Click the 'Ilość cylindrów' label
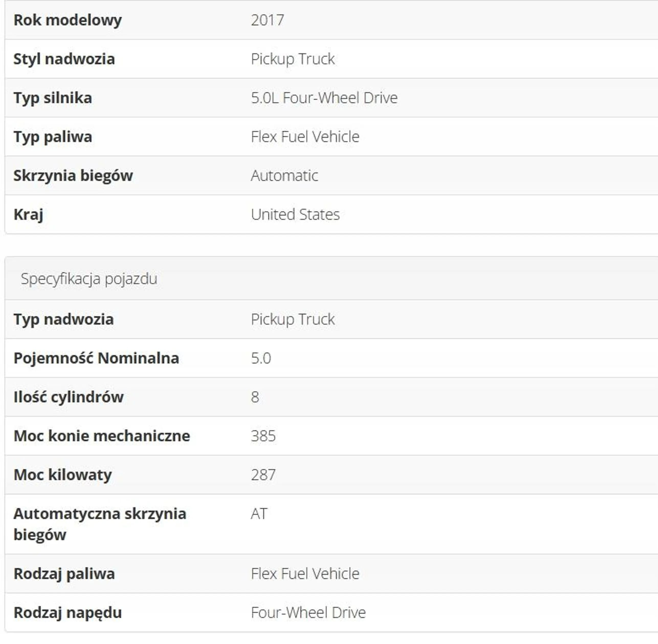Screen dimensions: 658x644 pos(68,397)
